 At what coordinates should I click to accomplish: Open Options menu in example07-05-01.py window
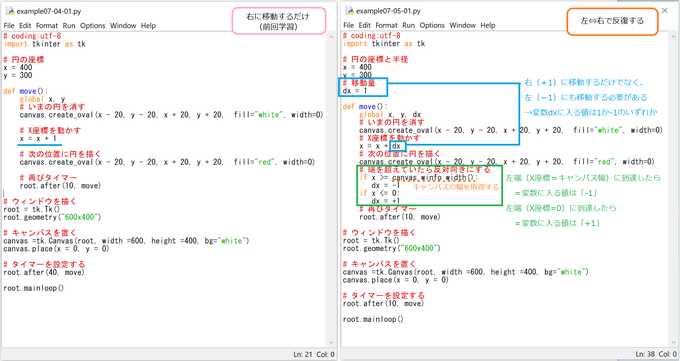tap(432, 25)
